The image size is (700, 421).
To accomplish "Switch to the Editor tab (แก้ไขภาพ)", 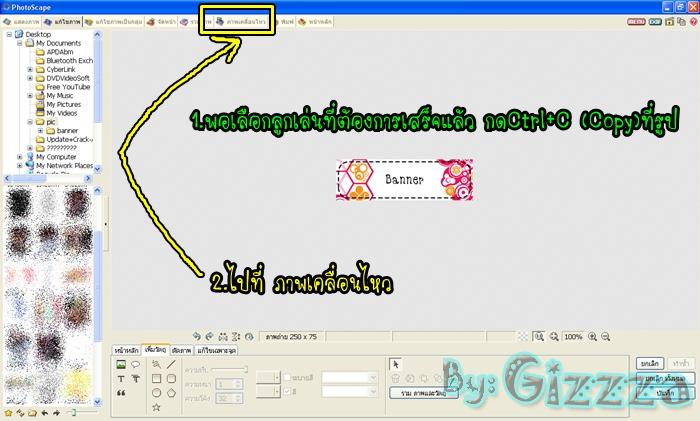I will (x=62, y=22).
